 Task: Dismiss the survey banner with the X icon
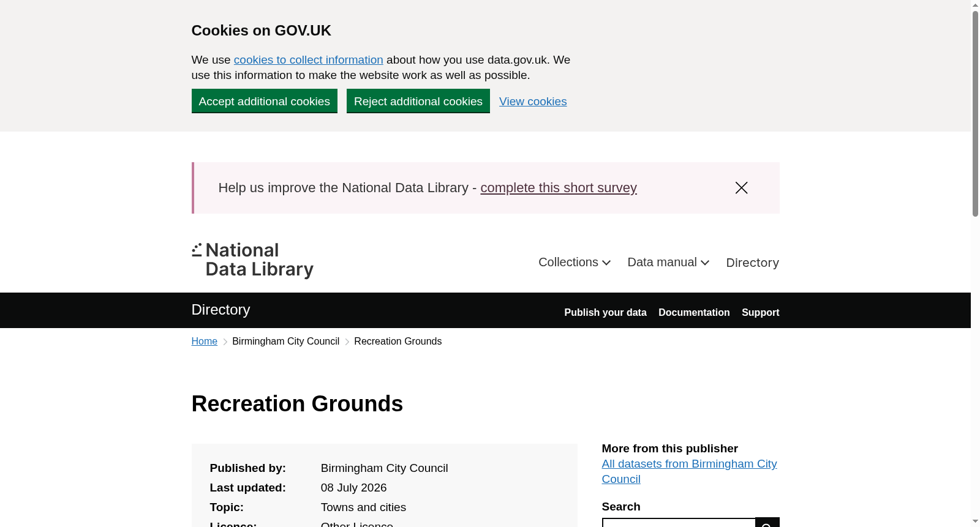[x=741, y=188]
